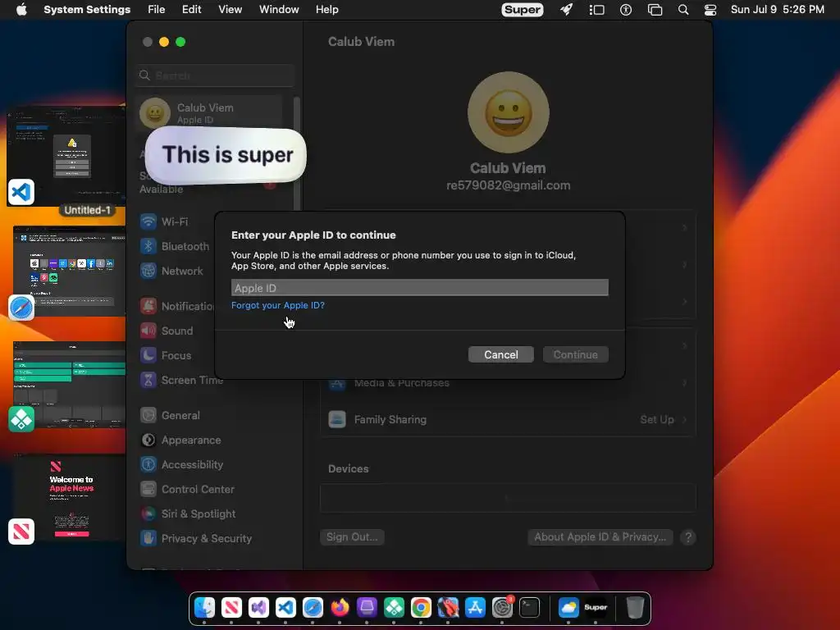Select the Focus moon icon
The height and width of the screenshot is (630, 840).
tap(148, 355)
